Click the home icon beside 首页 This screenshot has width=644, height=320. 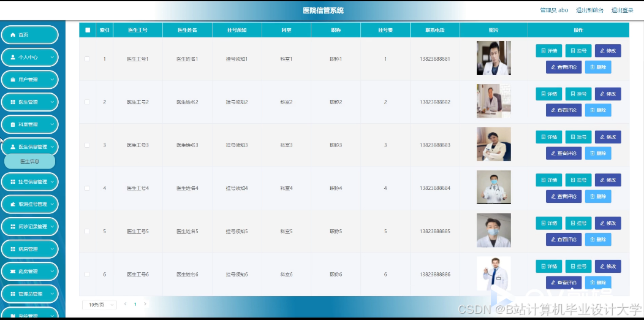(x=13, y=35)
